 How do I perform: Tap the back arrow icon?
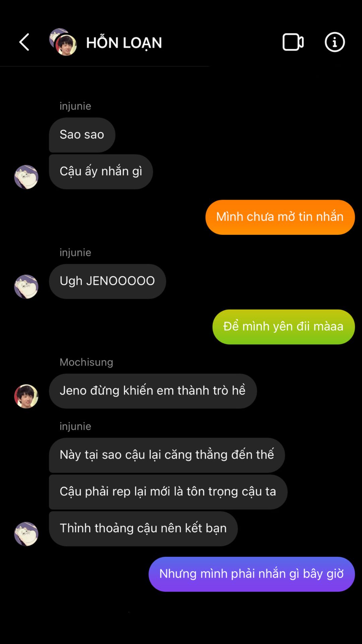24,42
